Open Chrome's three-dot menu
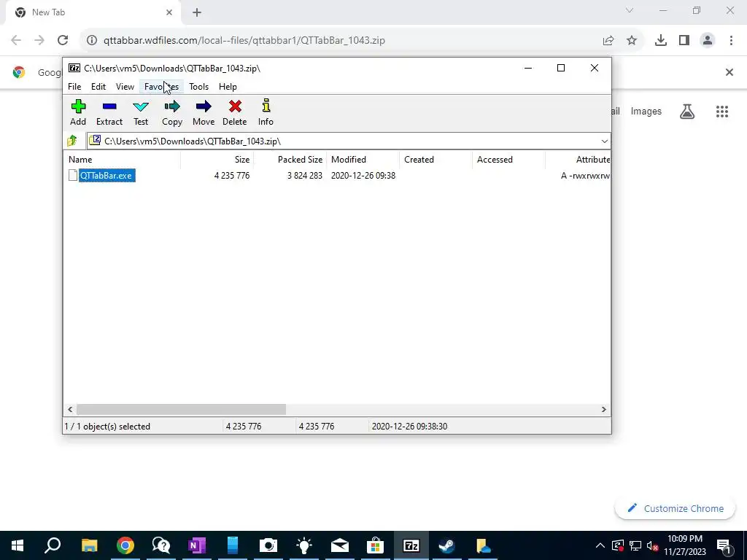 coord(731,41)
